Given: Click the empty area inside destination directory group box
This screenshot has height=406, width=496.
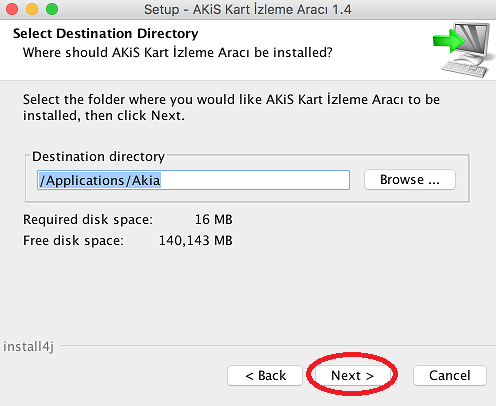Looking at the screenshot, I should (247, 196).
